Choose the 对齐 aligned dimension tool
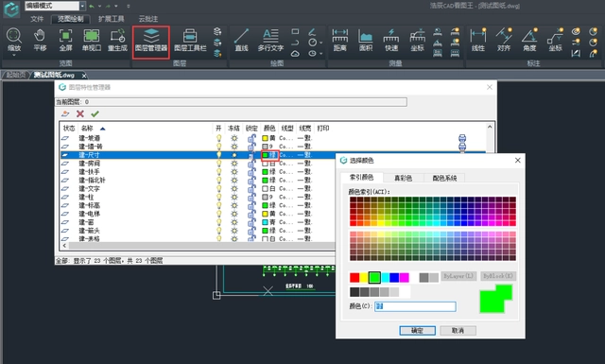The width and height of the screenshot is (605, 364). coord(504,40)
